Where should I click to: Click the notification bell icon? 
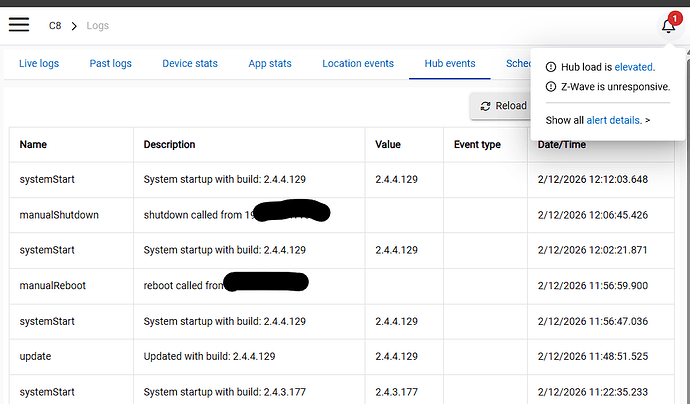click(x=668, y=26)
